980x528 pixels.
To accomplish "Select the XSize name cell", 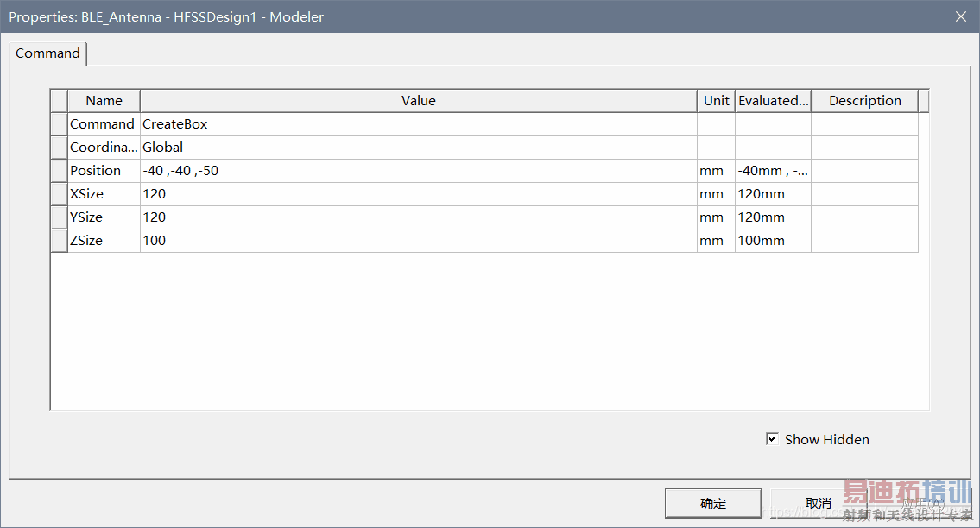I will click(104, 194).
